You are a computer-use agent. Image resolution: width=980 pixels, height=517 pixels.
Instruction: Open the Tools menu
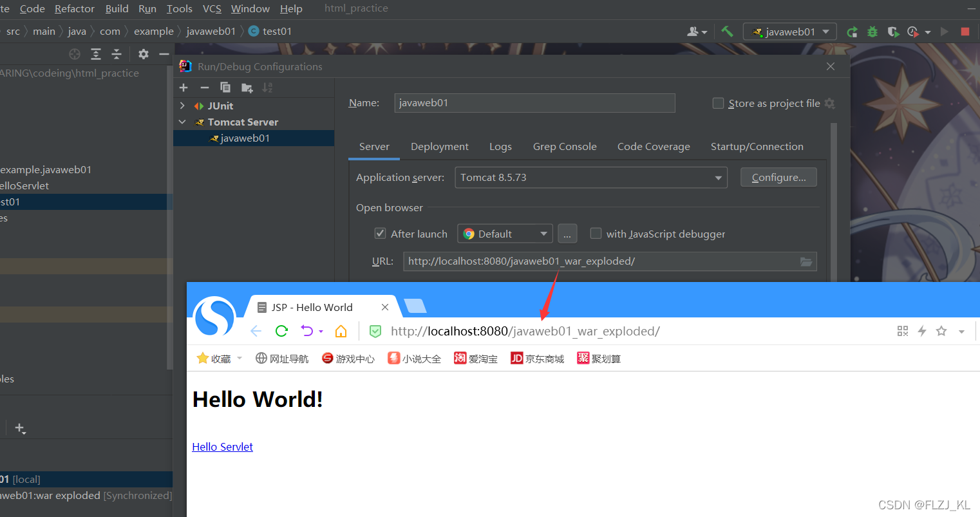click(x=180, y=8)
